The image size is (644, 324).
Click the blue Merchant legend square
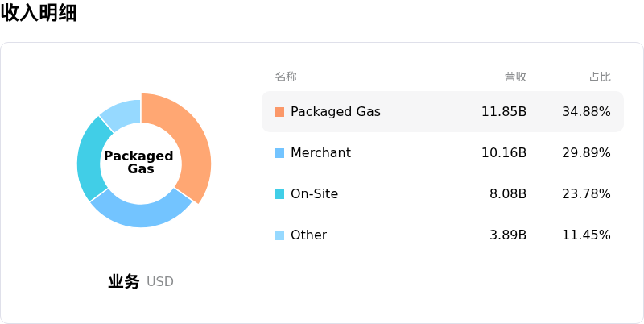[x=279, y=153]
